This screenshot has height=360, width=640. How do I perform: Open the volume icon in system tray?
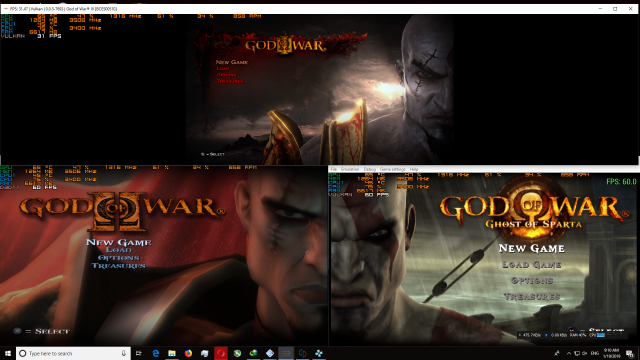tap(584, 353)
